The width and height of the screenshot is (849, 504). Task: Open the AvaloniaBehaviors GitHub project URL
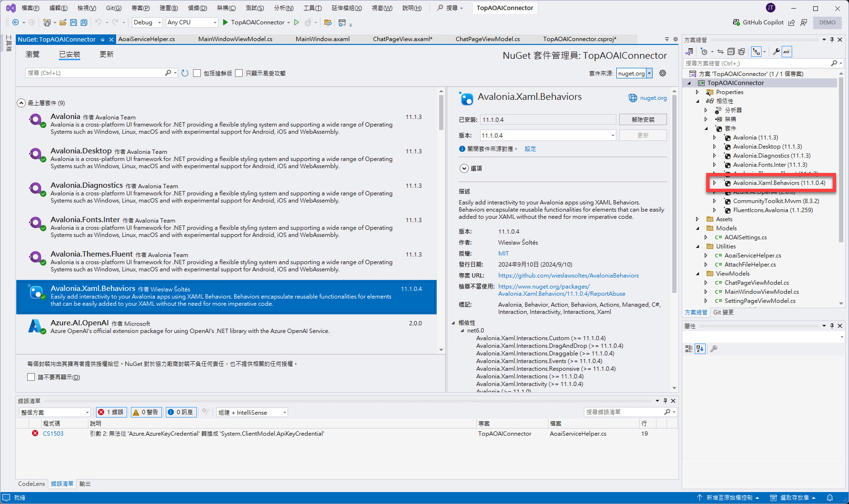[568, 276]
